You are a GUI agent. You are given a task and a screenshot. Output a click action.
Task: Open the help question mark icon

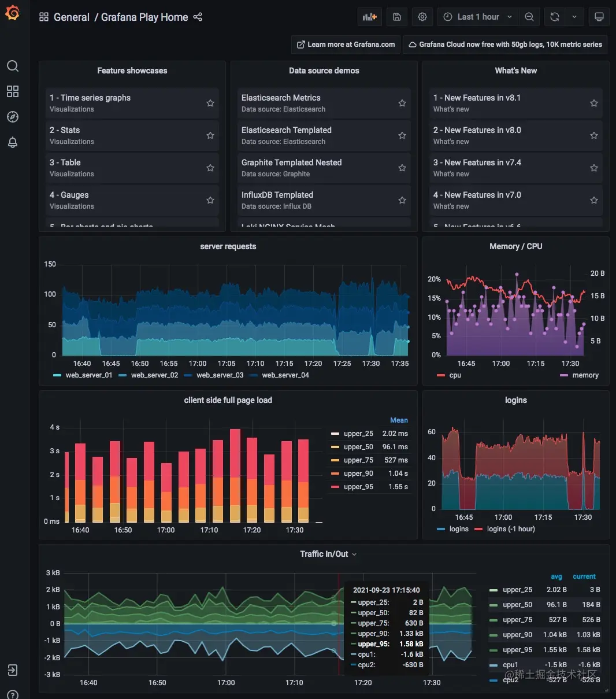pos(13,694)
